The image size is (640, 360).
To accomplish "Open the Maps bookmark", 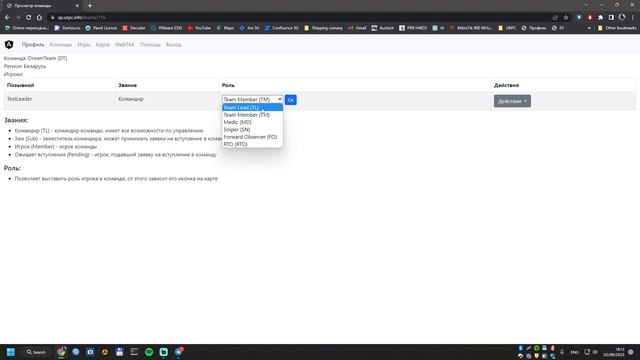I will (x=225, y=28).
